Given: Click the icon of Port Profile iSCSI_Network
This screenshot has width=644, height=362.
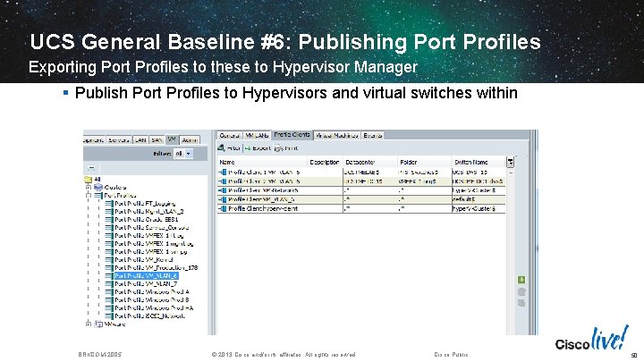Looking at the screenshot, I should pyautogui.click(x=109, y=316).
